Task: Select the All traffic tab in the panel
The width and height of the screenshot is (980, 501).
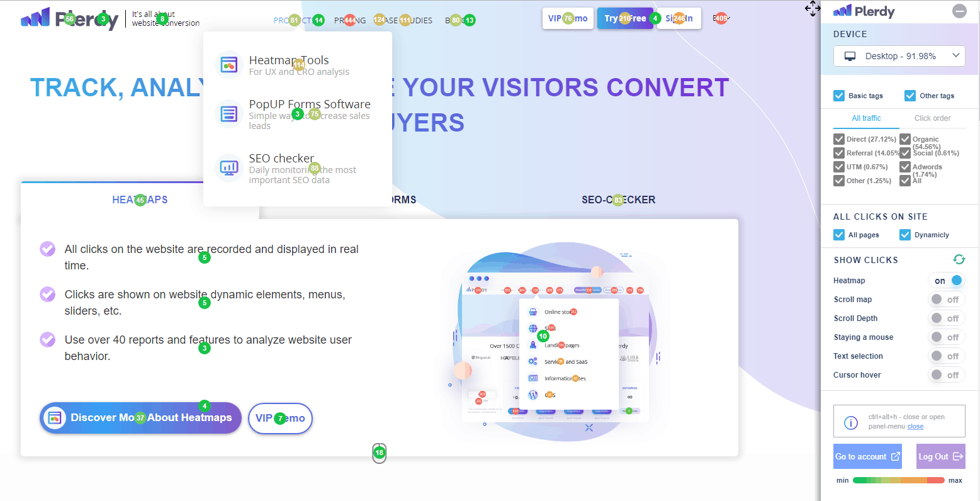Action: (866, 118)
